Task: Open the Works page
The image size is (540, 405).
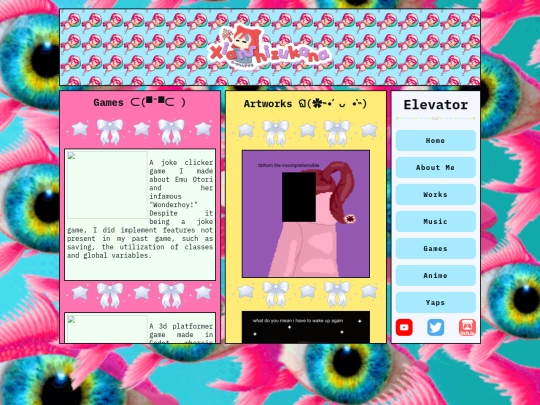Action: click(436, 195)
